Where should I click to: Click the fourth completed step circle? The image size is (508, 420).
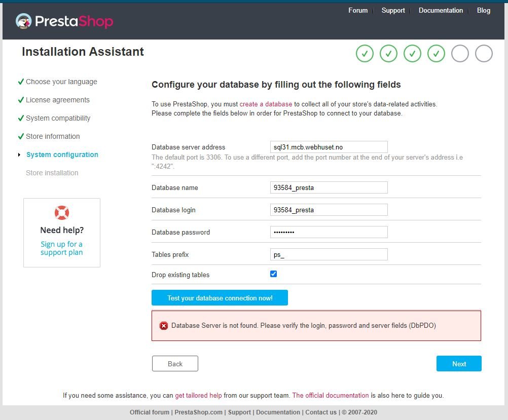(436, 53)
